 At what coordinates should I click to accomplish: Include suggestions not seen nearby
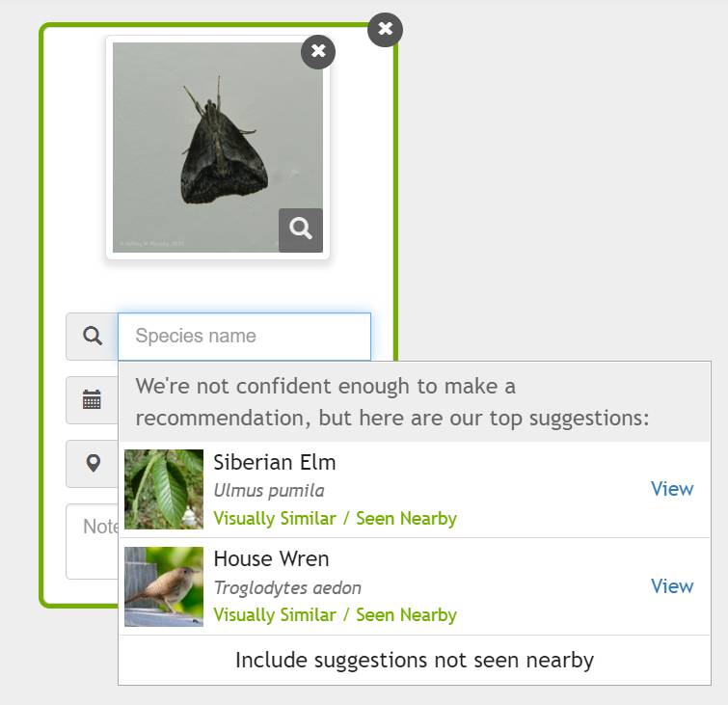point(415,661)
